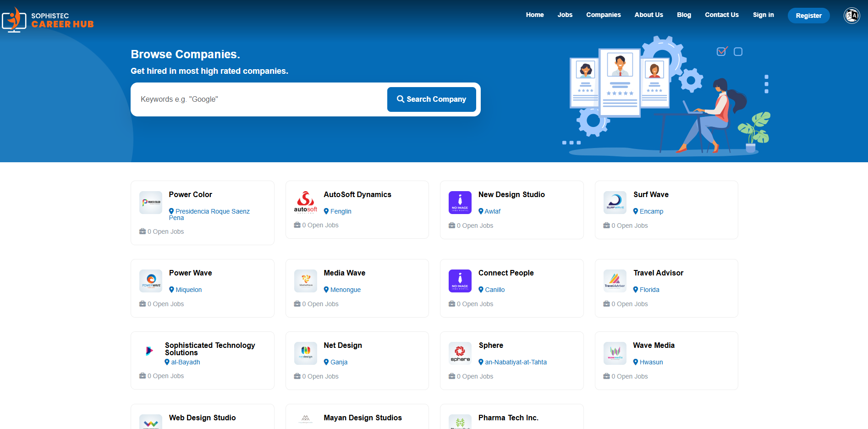Go to the Home menu item
The width and height of the screenshot is (868, 429).
535,15
